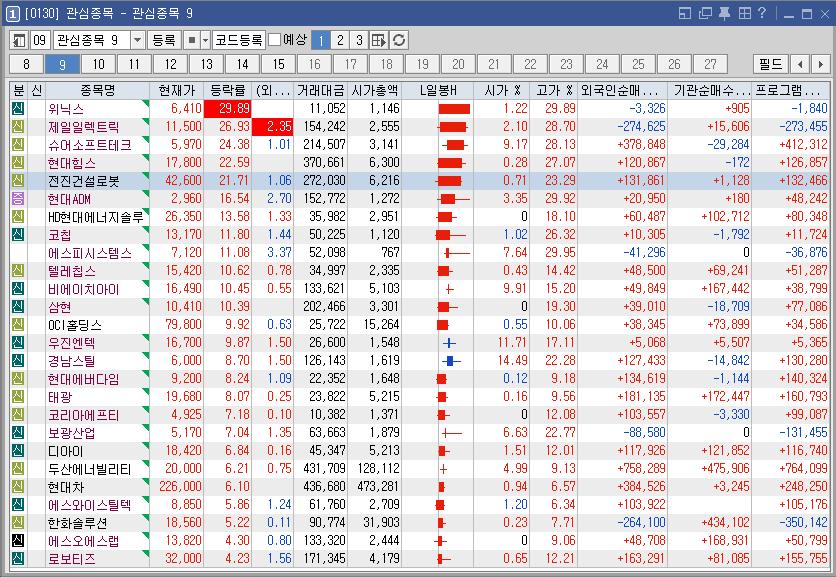Click 위닉스 change rate 29.89

(228, 109)
